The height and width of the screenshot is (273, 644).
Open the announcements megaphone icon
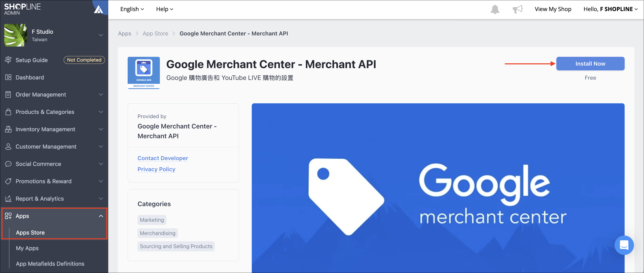tap(517, 9)
